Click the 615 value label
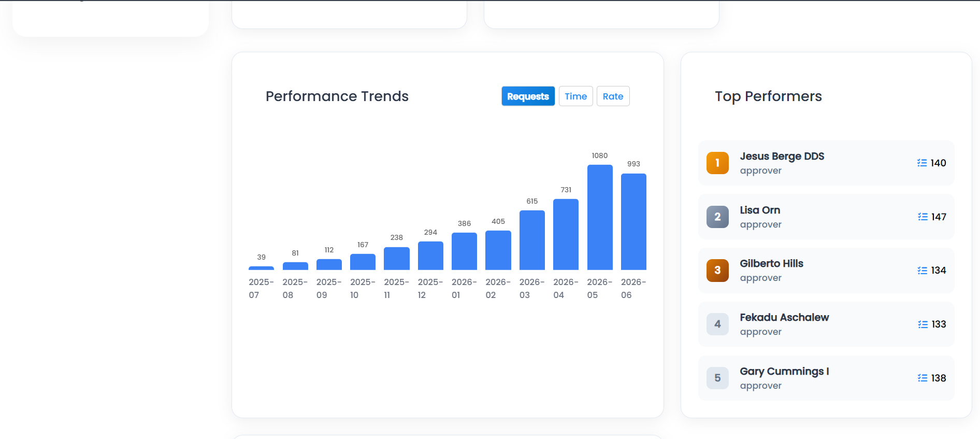Viewport: 980px width, 439px height. click(532, 201)
